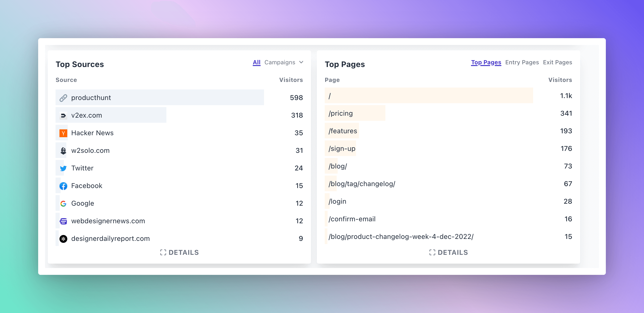Open DETAILS under Top Pages
Image resolution: width=644 pixels, height=313 pixels.
(x=448, y=253)
